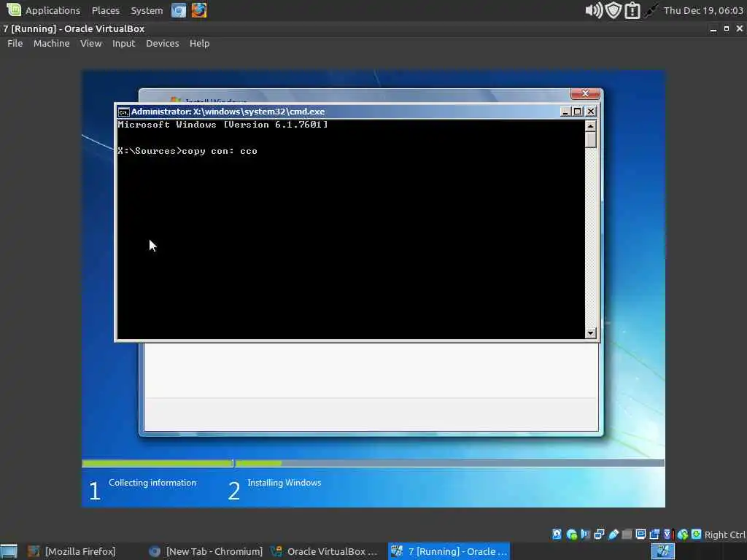Click the hard disk activity status icon

pyautogui.click(x=557, y=534)
